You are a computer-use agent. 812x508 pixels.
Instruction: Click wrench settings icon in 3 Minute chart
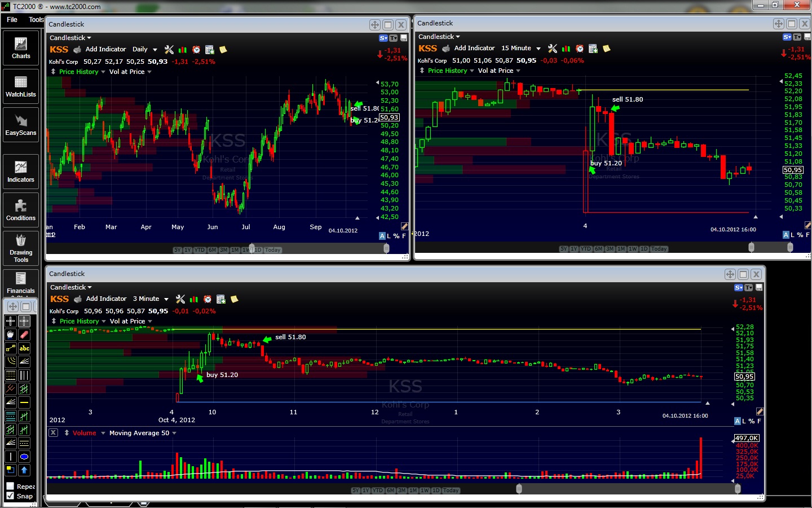pos(180,299)
